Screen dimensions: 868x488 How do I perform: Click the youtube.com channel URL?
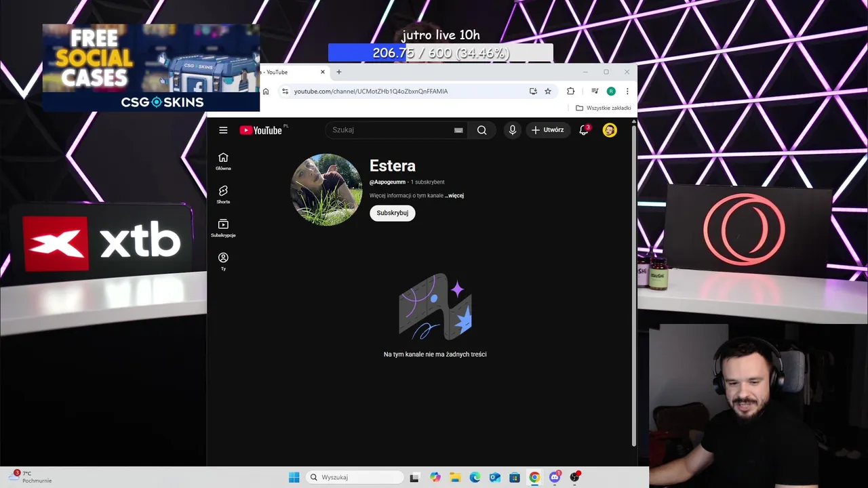pyautogui.click(x=371, y=91)
